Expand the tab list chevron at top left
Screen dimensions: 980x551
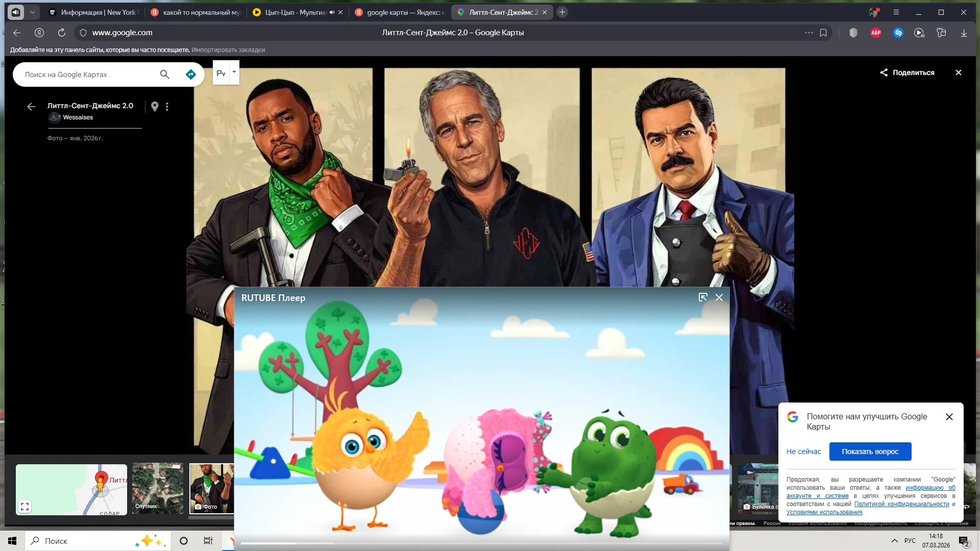32,12
